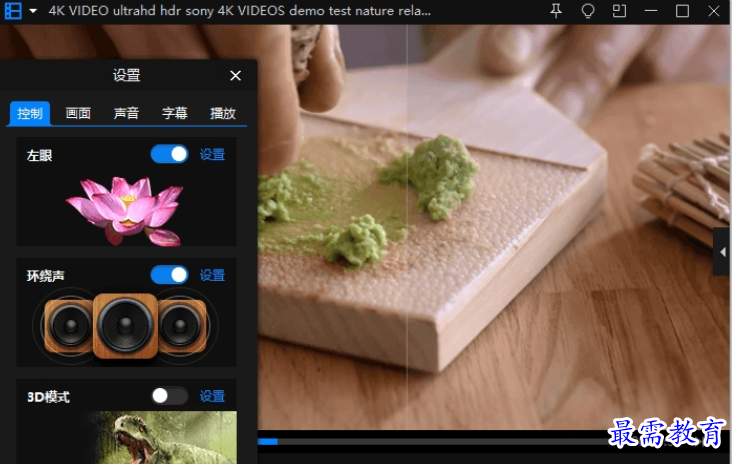Click the 设置 panel title

coord(127,75)
